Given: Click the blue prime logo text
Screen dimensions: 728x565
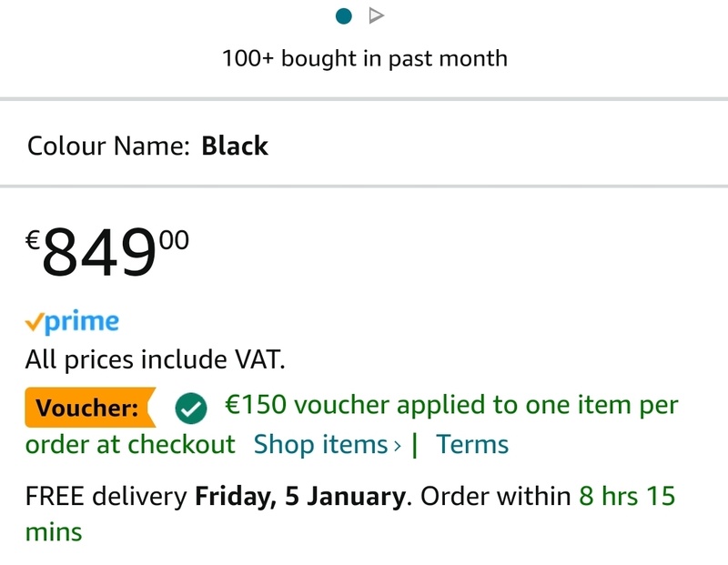Looking at the screenshot, I should [x=82, y=322].
